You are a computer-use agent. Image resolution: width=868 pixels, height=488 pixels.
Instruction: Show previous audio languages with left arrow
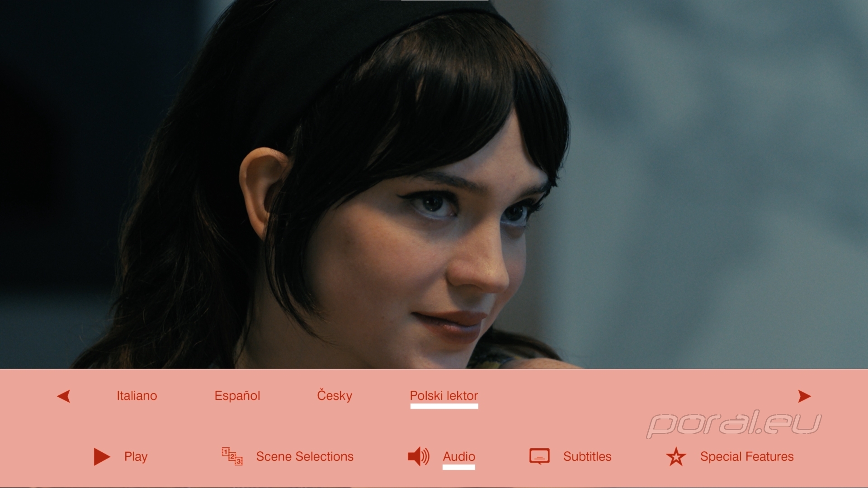[x=64, y=396]
